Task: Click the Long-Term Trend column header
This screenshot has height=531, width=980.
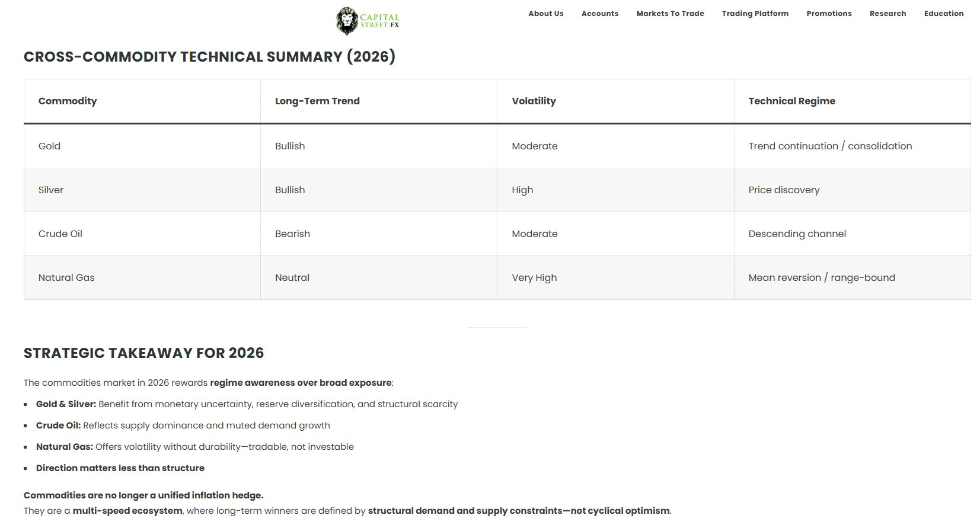Action: (x=317, y=101)
